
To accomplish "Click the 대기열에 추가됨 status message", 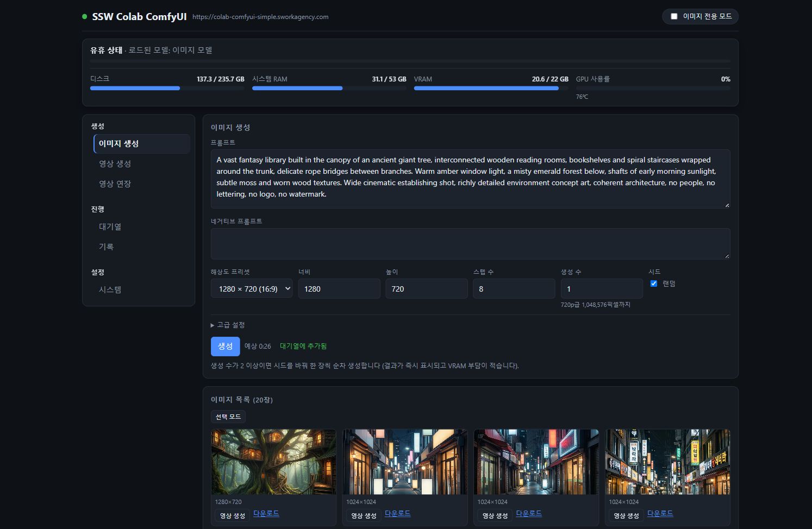I will [303, 346].
